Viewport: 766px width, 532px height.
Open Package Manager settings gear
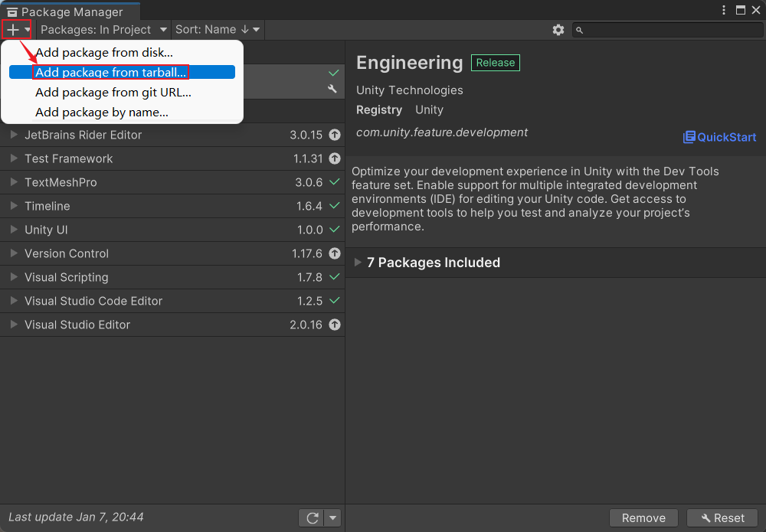pyautogui.click(x=558, y=30)
